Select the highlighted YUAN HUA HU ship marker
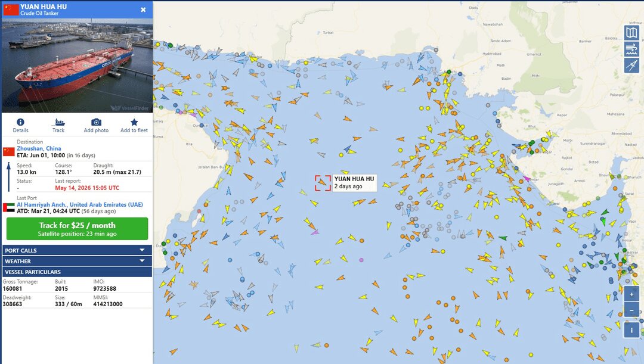 coord(323,183)
